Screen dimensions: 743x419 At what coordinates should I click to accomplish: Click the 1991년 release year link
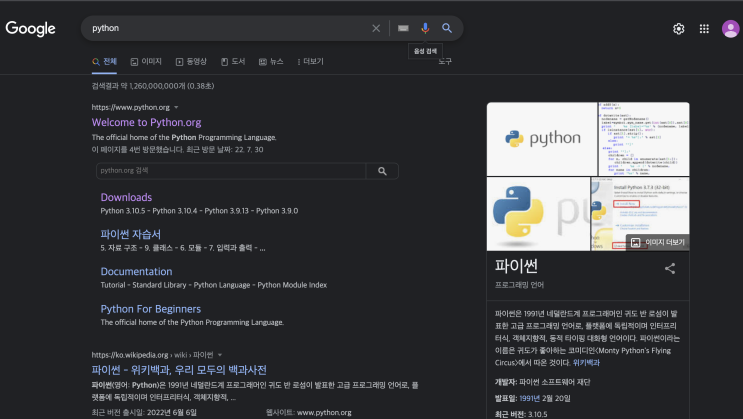529,398
